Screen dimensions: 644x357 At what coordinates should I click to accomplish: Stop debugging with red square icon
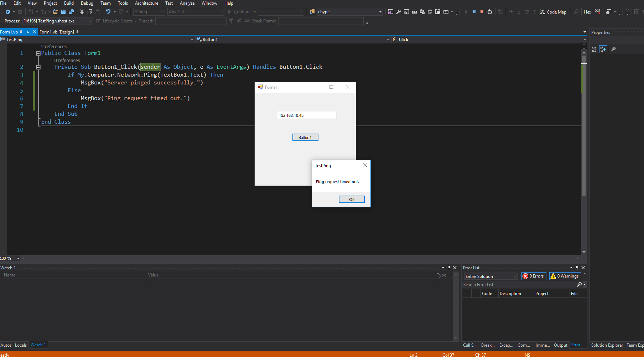click(482, 12)
